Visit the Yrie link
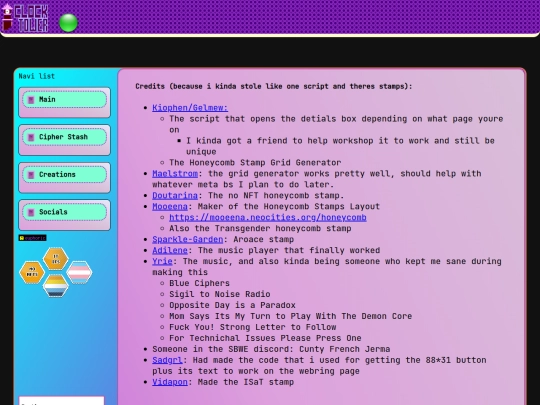 point(162,261)
